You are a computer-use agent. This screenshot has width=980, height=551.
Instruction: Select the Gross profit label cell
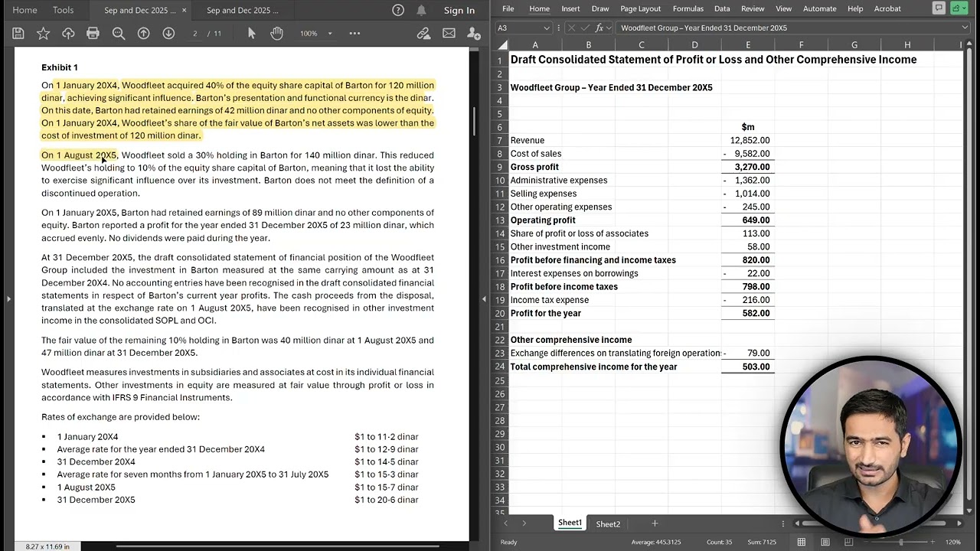tap(535, 167)
